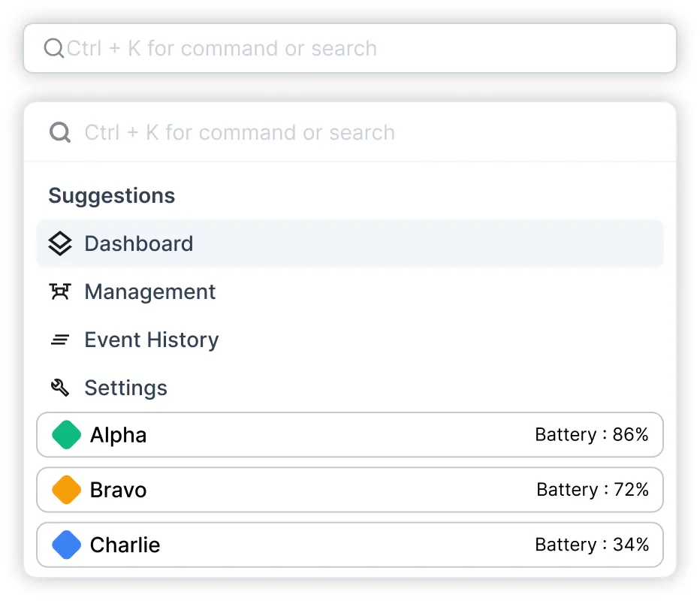Click the orange Bravo diamond icon
Viewport: 700px width, 601px height.
coord(66,490)
